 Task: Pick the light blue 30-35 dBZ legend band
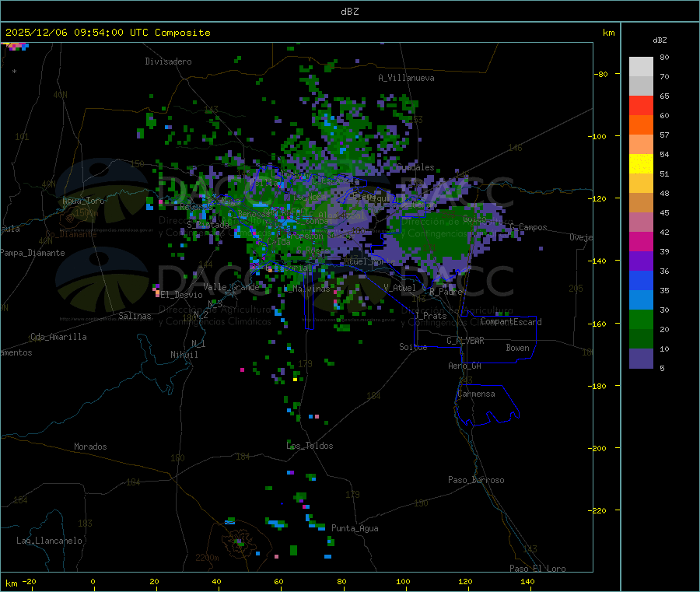tap(641, 300)
